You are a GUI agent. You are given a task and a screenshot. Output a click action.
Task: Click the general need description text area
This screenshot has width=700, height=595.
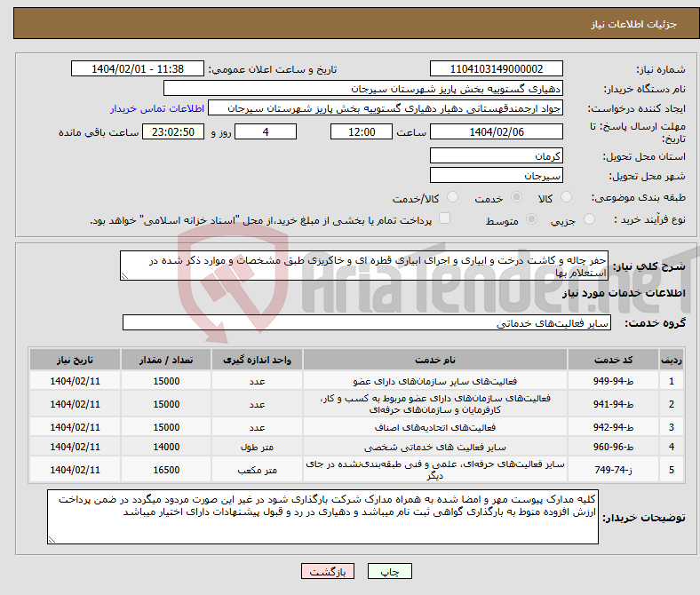tap(364, 266)
